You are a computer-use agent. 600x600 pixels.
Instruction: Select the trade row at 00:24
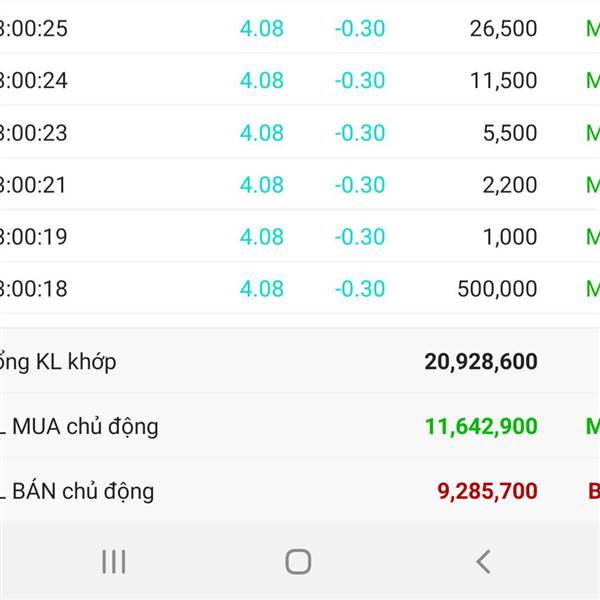300,80
